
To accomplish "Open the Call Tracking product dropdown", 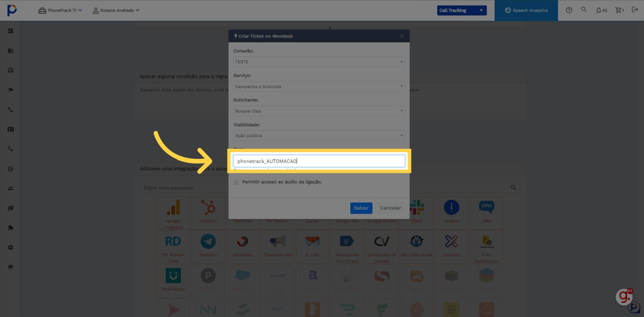I will coord(461,10).
